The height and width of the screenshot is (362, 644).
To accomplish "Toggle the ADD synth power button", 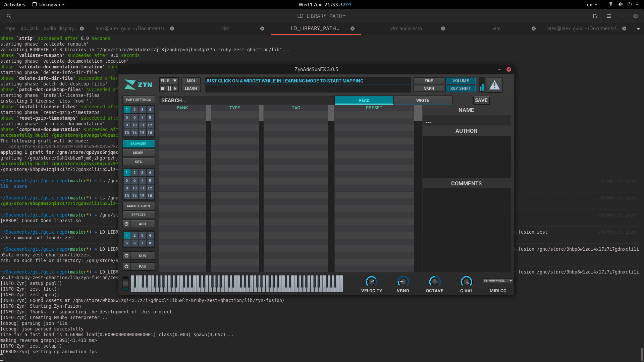I will click(126, 224).
